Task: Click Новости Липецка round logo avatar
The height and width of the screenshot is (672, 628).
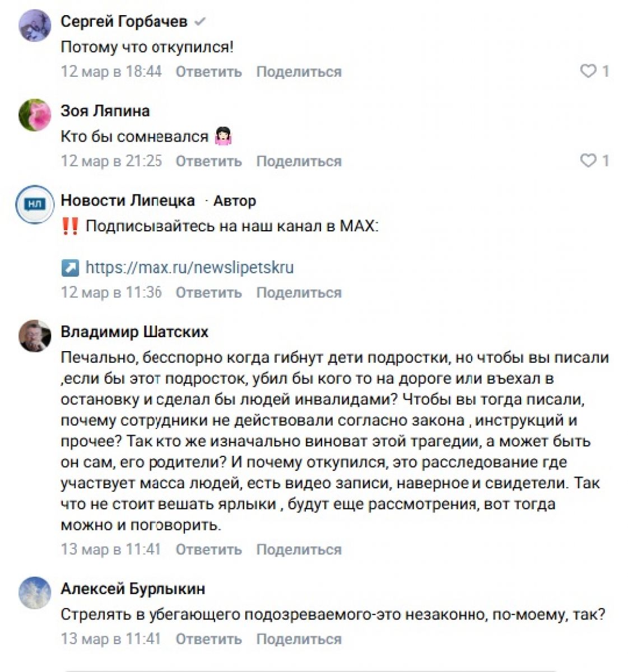Action: [x=35, y=205]
